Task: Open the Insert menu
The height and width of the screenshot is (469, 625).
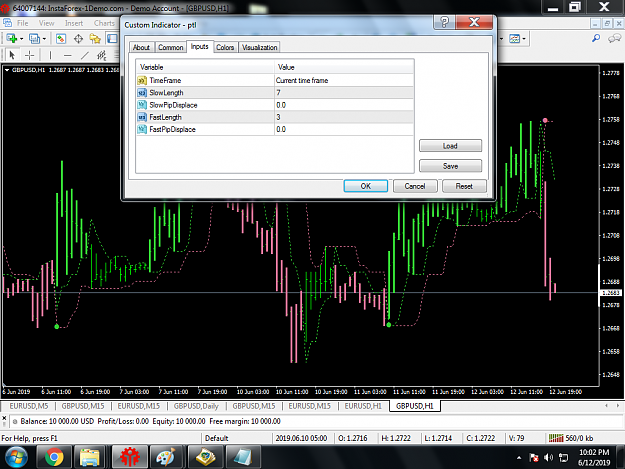Action: coord(74,23)
